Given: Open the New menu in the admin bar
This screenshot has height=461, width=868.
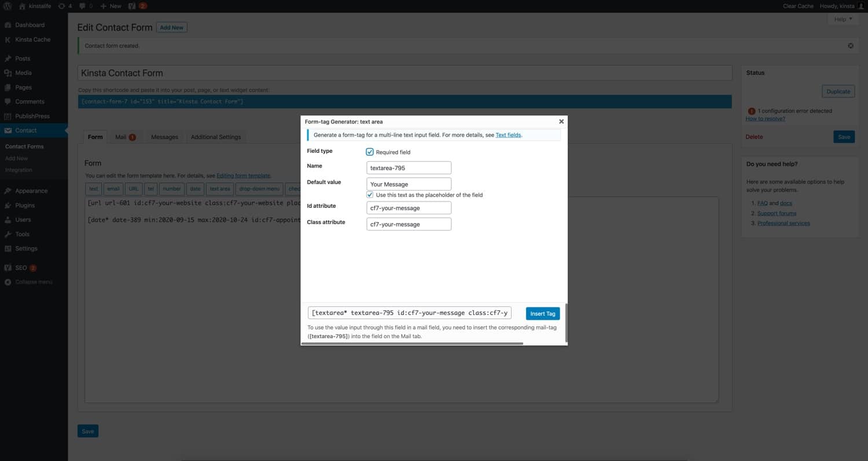Looking at the screenshot, I should (x=109, y=6).
